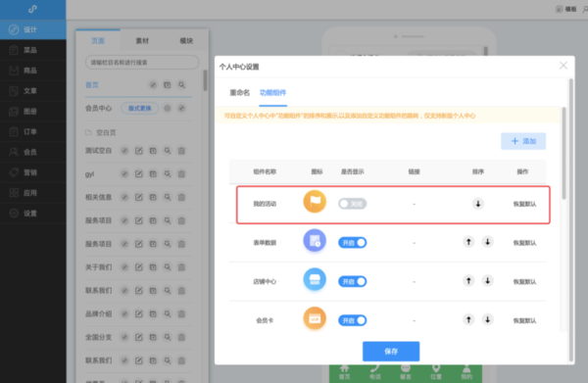Viewport: 588px width, 383px height.
Task: Select the 素材 tab in left panel
Action: pos(142,40)
